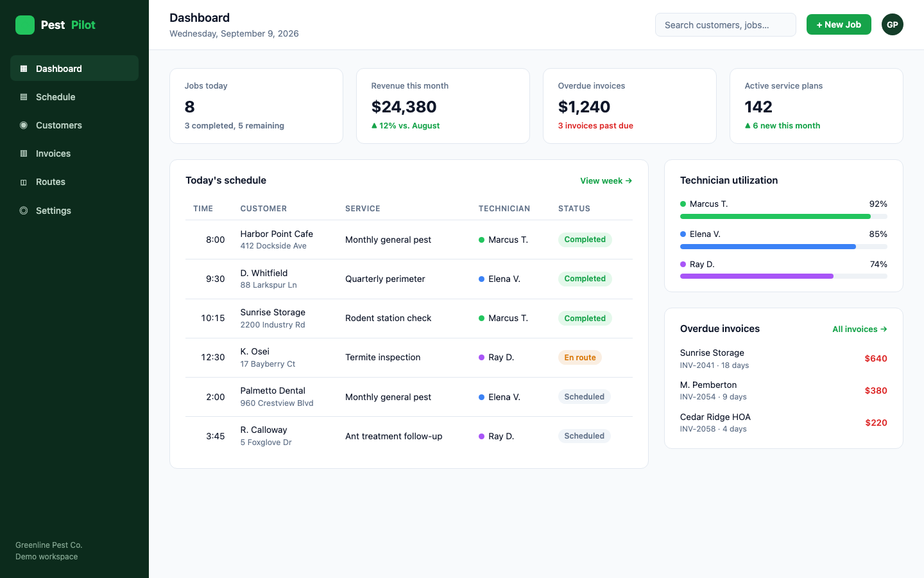Click Marcus T. utilization progress bar
The height and width of the screenshot is (578, 924).
pyautogui.click(x=783, y=216)
